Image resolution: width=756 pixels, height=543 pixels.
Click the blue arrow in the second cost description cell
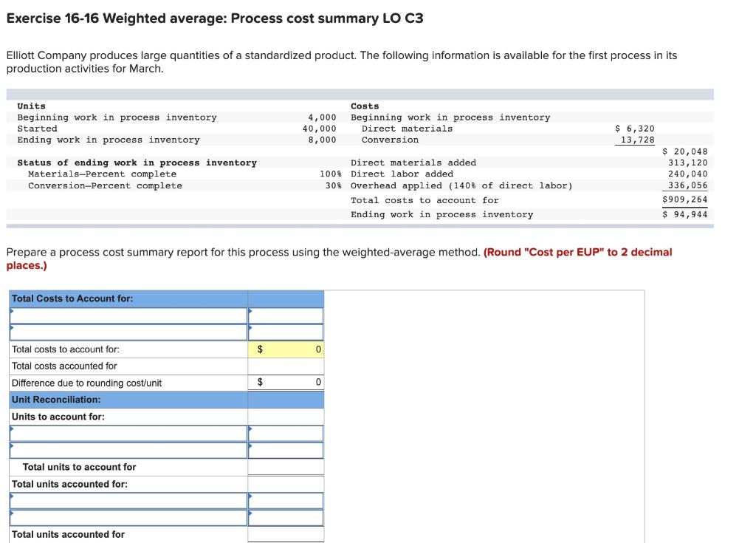coord(13,332)
